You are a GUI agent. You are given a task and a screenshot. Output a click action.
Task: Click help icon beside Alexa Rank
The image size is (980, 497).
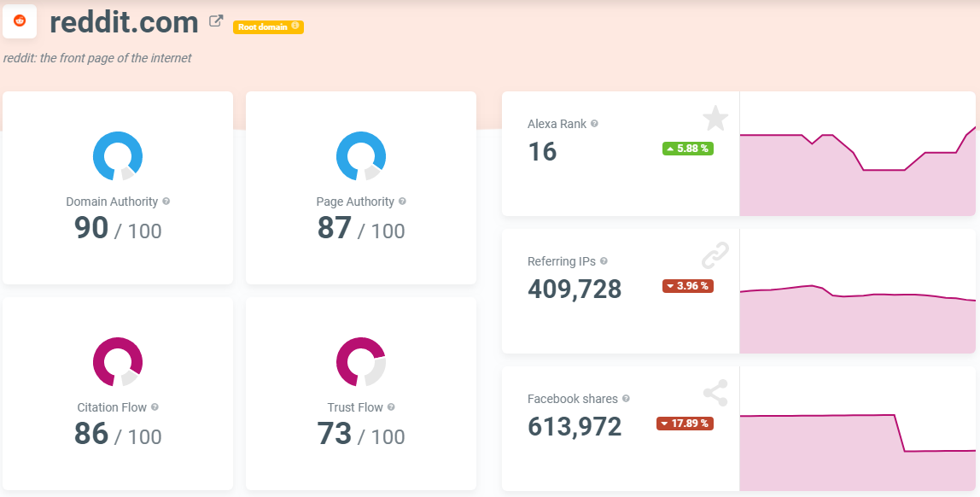(595, 124)
